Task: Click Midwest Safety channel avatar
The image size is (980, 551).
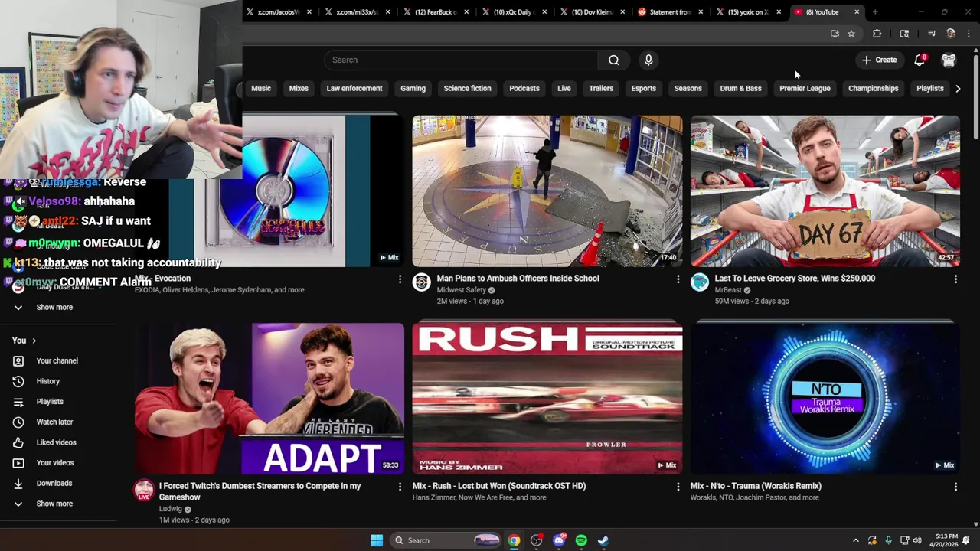Action: [422, 282]
